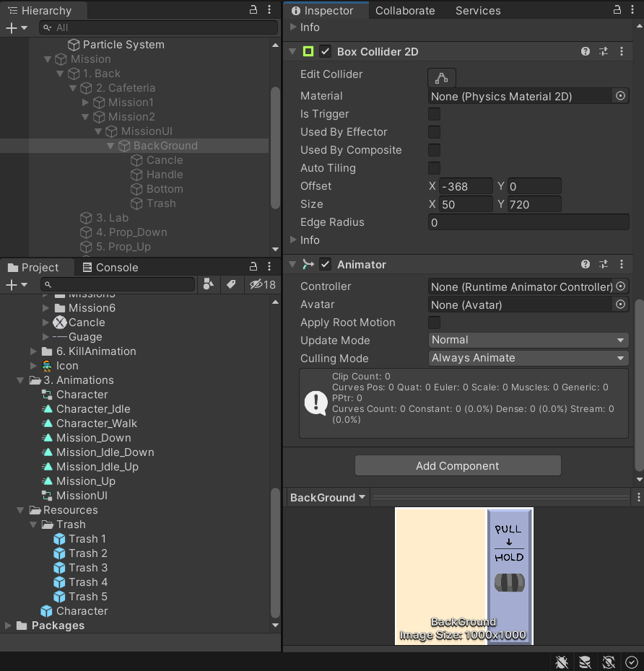Open Hierarchy panel kebab menu

point(269,10)
